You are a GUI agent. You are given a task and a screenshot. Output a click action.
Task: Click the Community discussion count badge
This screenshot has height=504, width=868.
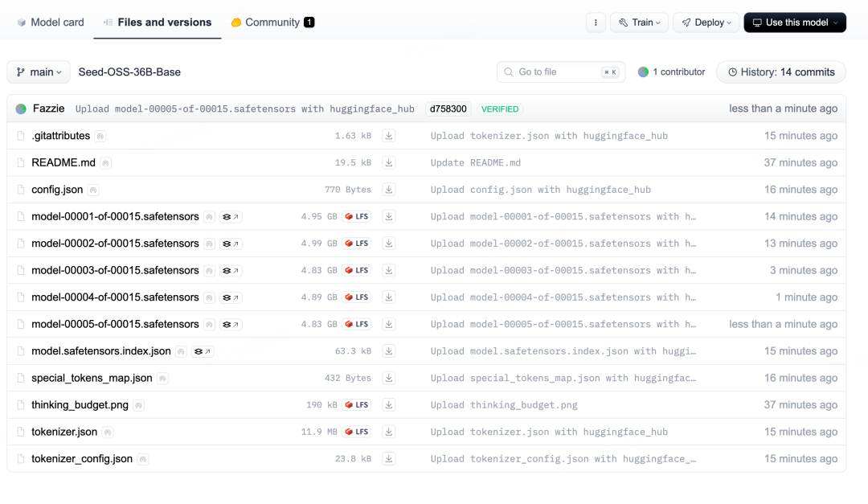309,23
